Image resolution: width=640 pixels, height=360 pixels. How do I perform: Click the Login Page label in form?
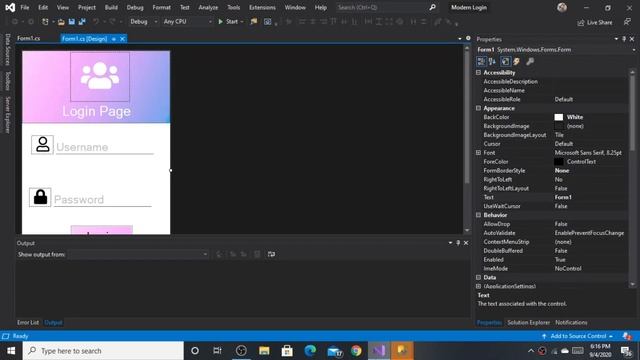pos(96,111)
